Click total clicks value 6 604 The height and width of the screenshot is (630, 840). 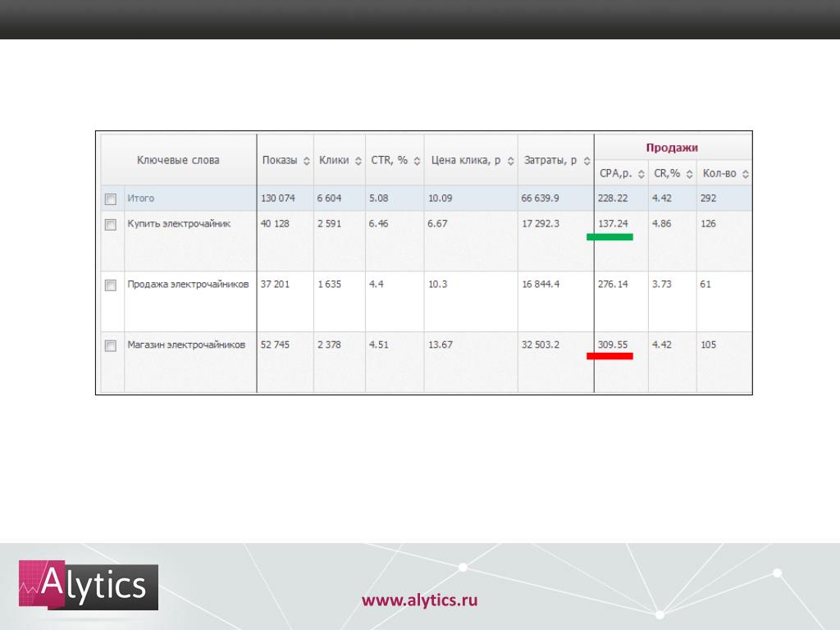329,199
